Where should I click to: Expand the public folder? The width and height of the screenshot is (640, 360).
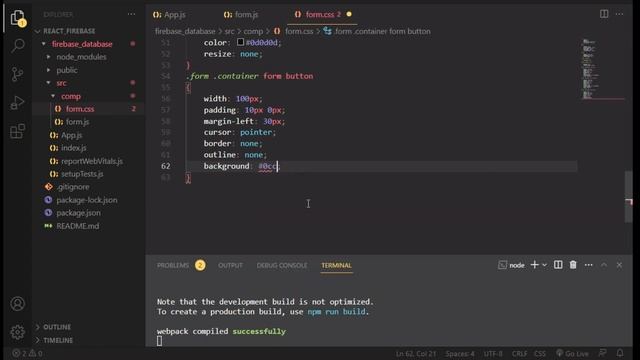click(49, 70)
